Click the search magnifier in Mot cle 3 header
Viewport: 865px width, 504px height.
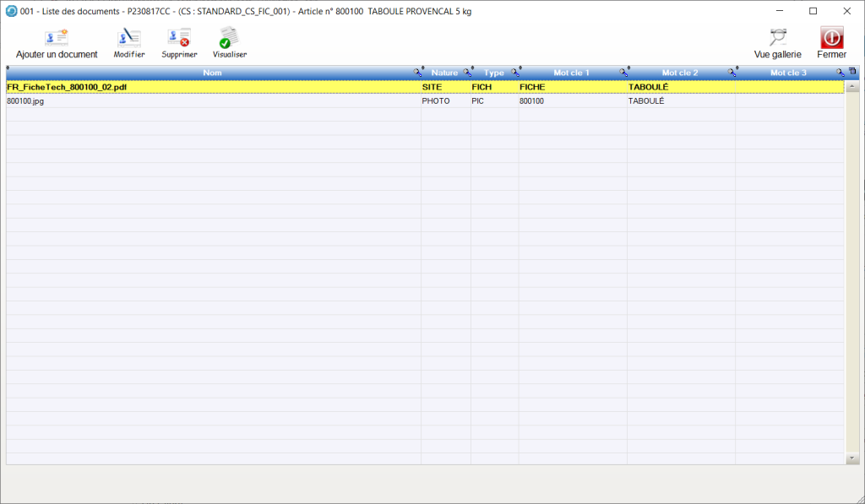pyautogui.click(x=840, y=73)
